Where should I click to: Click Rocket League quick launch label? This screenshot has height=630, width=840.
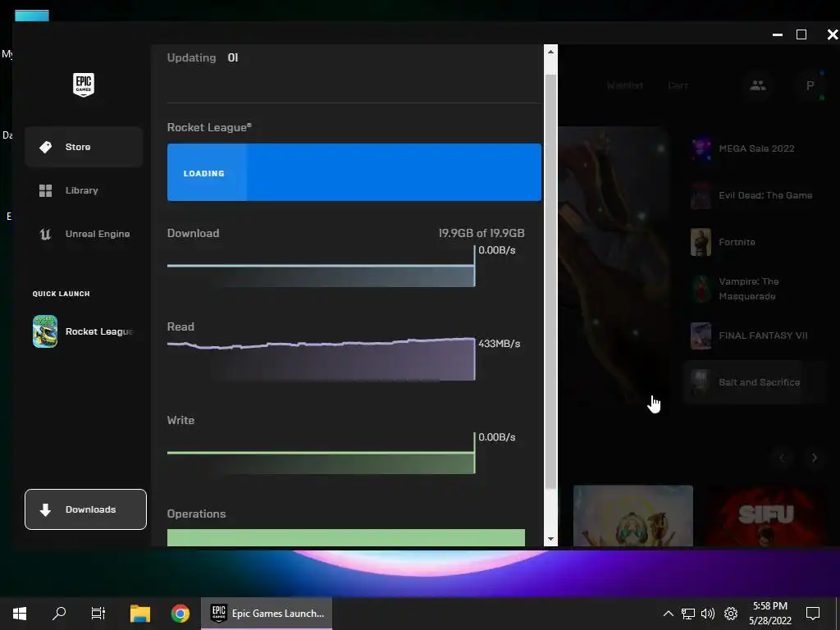click(99, 331)
